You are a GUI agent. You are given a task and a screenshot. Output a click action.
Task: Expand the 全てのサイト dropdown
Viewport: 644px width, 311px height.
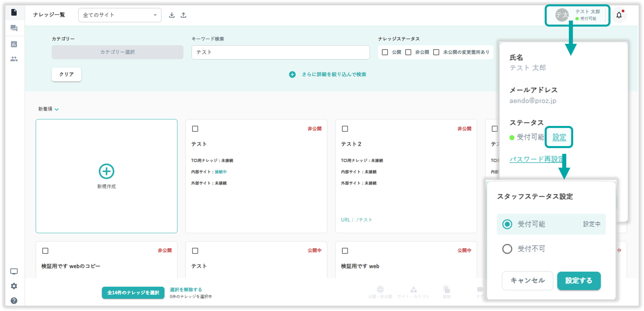coord(120,15)
